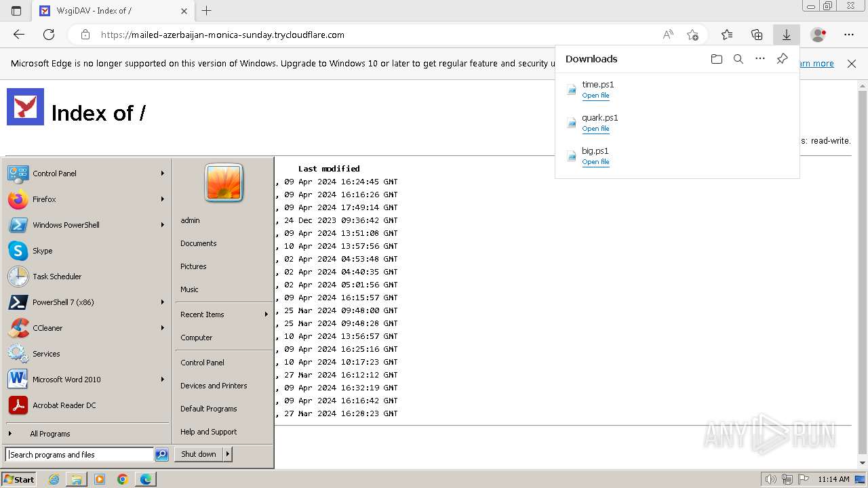Click the WsgiDAV bird logo
This screenshot has width=868, height=488.
[x=26, y=106]
